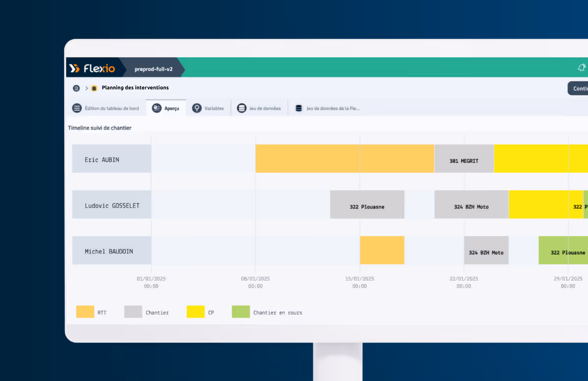The image size is (588, 381).
Task: Click the Aperçu tab icon
Action: (x=157, y=108)
